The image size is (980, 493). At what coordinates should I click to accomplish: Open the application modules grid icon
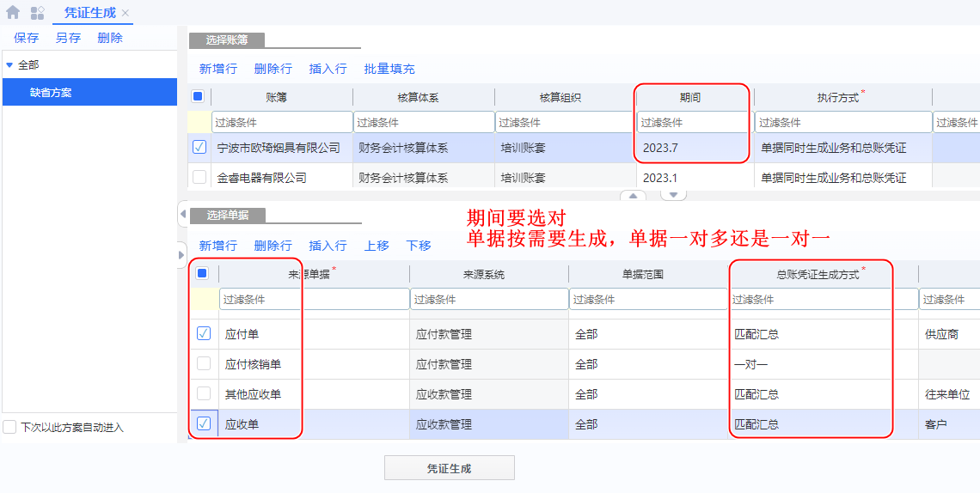coord(38,13)
